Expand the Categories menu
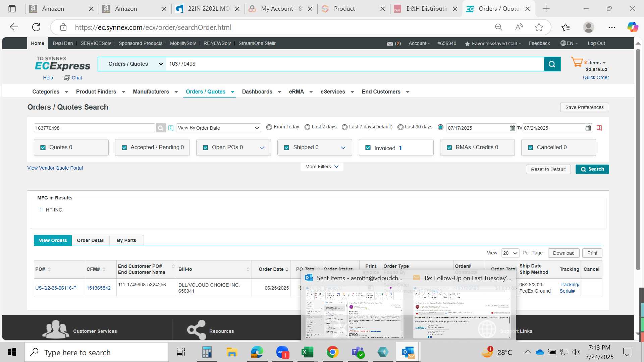This screenshot has width=644, height=362. point(50,92)
